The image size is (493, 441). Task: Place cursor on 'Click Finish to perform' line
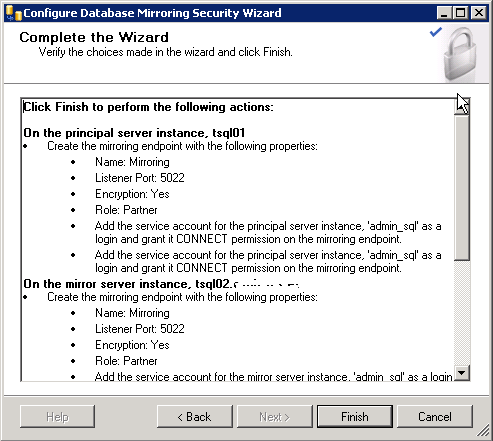[x=148, y=107]
